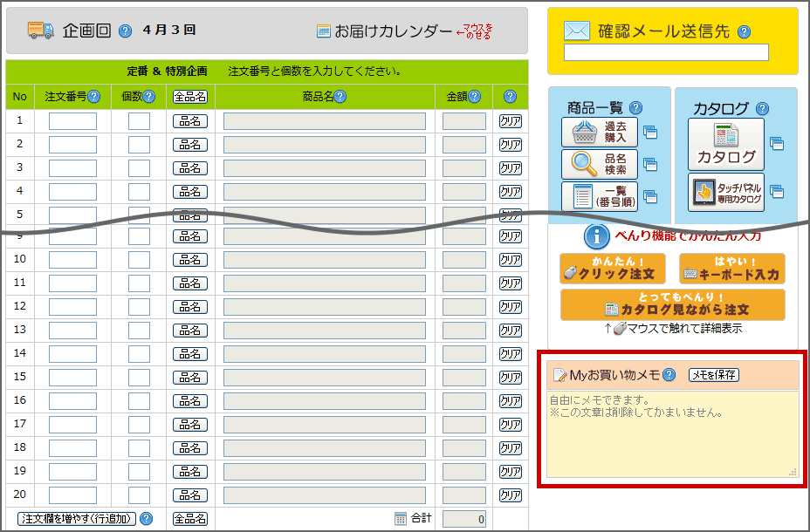
Task: Focus 注文番号 input in row 11
Action: click(x=72, y=283)
